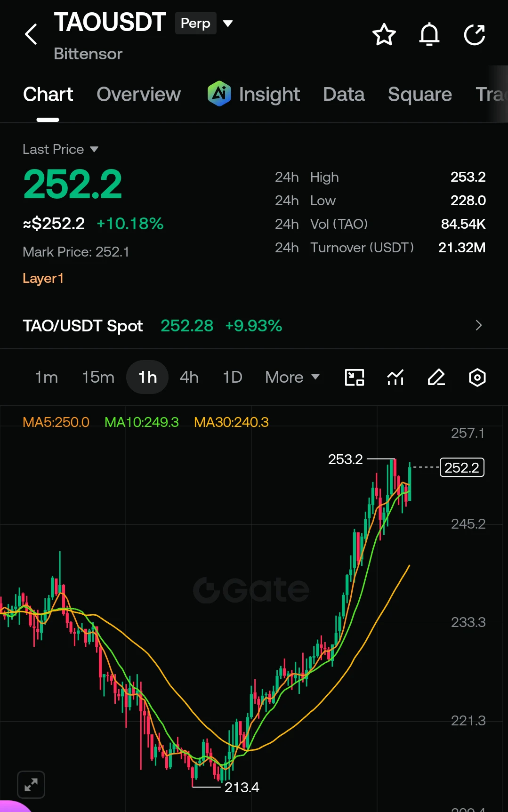Open price alert bell icon
The image size is (508, 812).
[x=429, y=34]
